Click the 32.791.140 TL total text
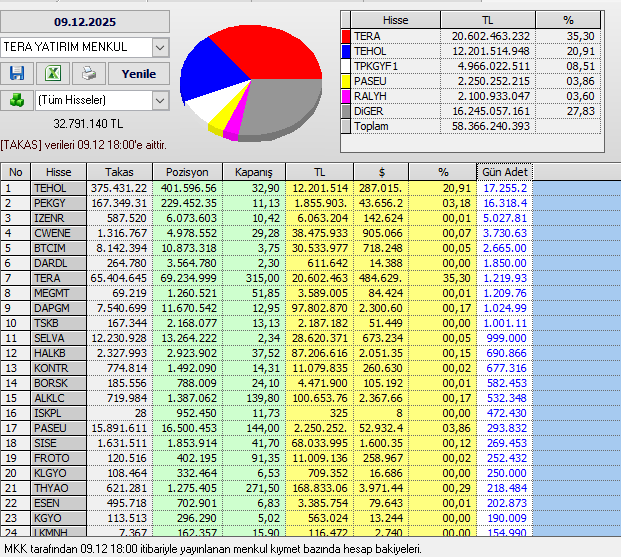The width and height of the screenshot is (621, 557). 88,124
